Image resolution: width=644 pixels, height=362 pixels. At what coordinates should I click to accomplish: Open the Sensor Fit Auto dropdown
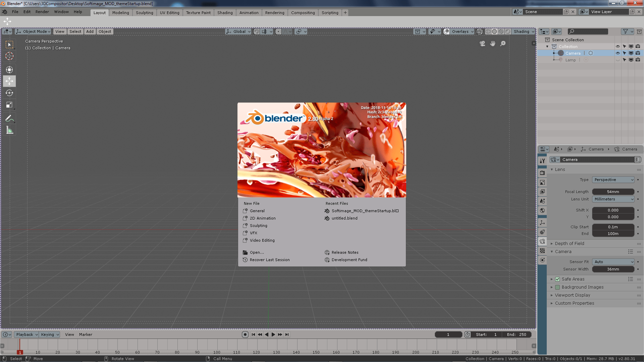pyautogui.click(x=613, y=262)
